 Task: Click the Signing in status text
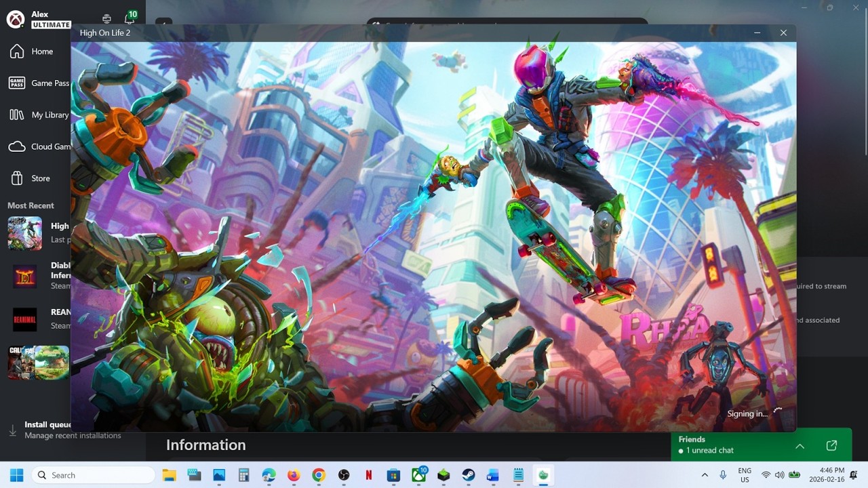point(747,413)
